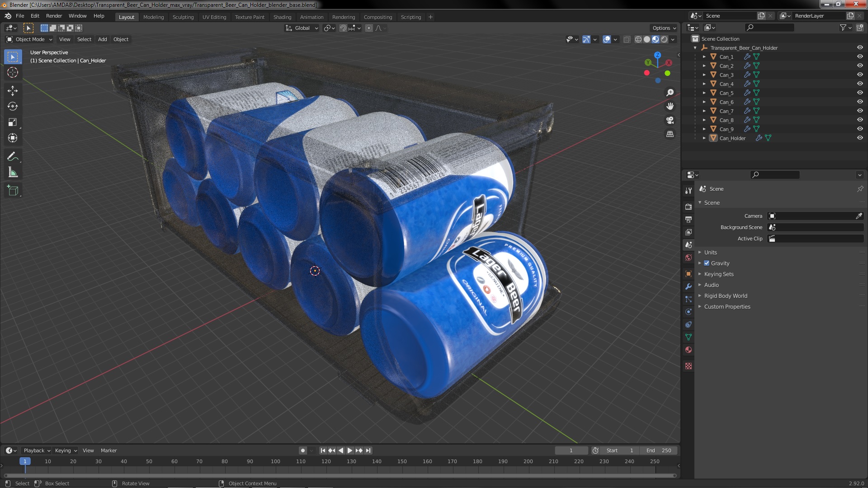Open the Output properties tab

(x=689, y=219)
